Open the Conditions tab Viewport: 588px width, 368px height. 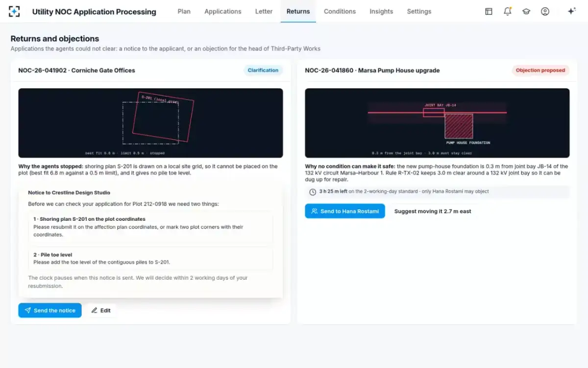pyautogui.click(x=340, y=11)
